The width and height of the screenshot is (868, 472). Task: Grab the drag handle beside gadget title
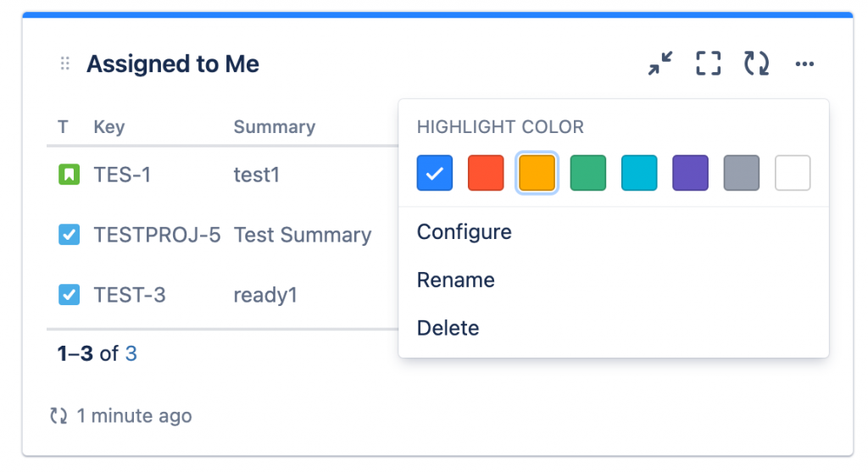point(65,64)
